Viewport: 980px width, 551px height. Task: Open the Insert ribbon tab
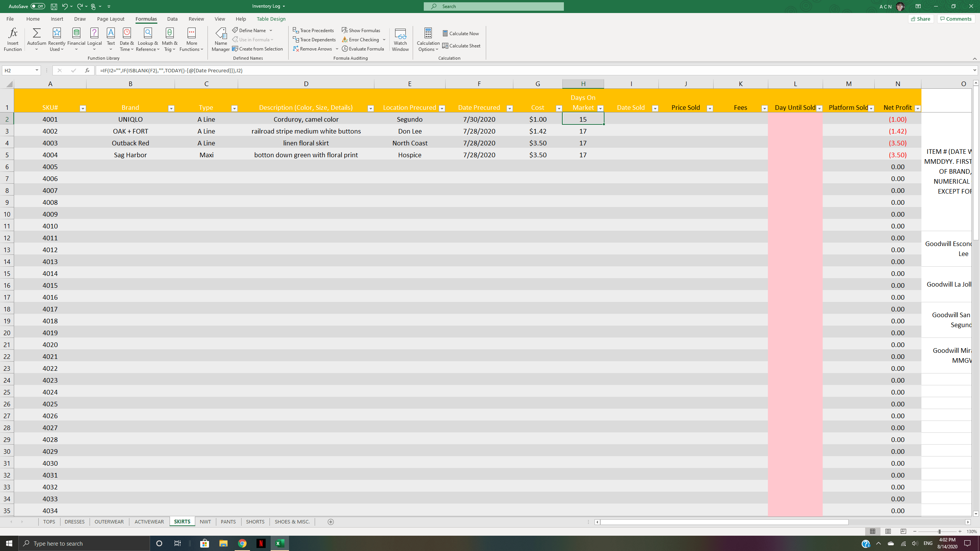[x=57, y=19]
